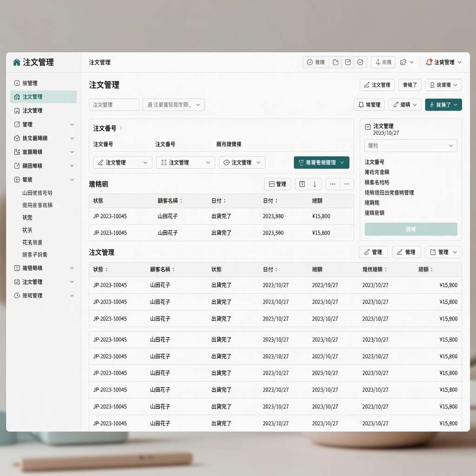
Task: Select the 状完 sidebar sub-item
Action: (27, 218)
